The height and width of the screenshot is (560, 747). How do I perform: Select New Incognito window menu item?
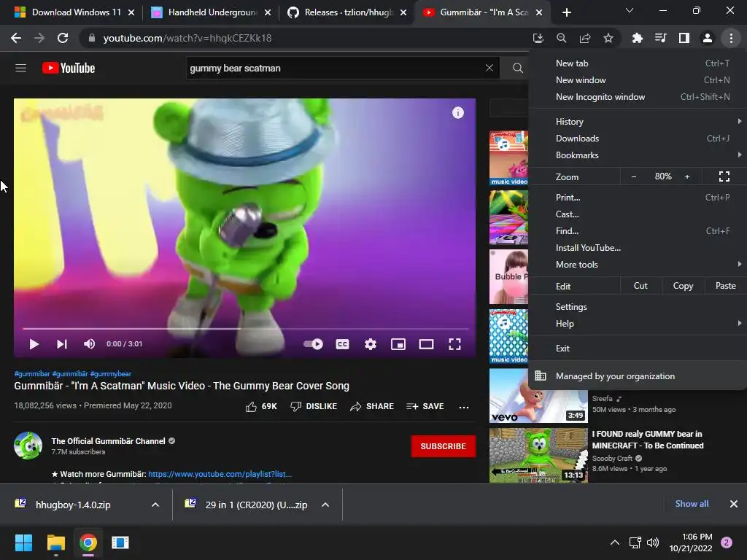(x=638, y=97)
